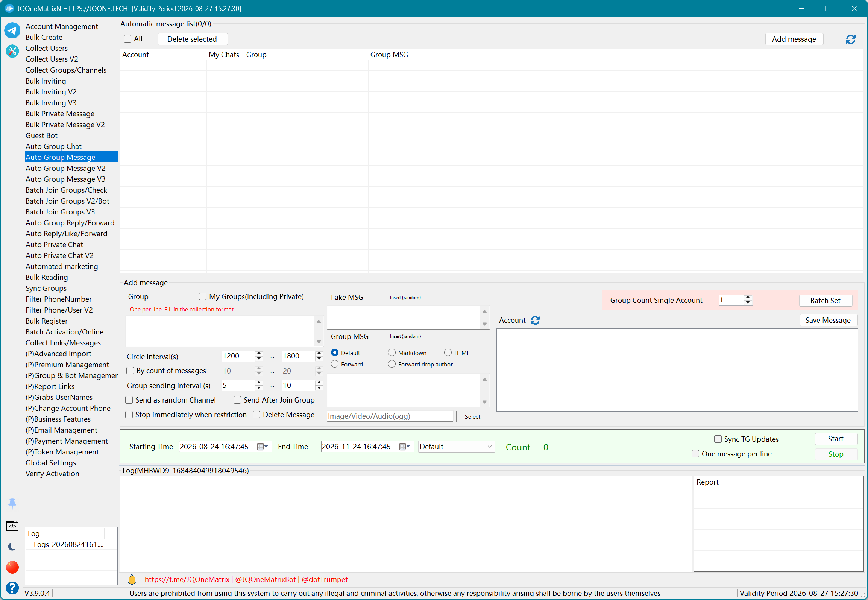Click the JQOneMatrix app logo in the title bar
Screen dimensions: 868x600
pos(9,8)
